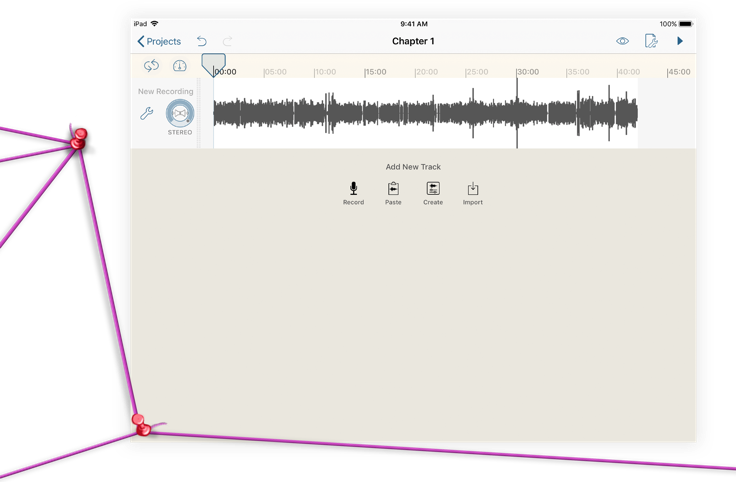Undo the last edit

coord(202,41)
